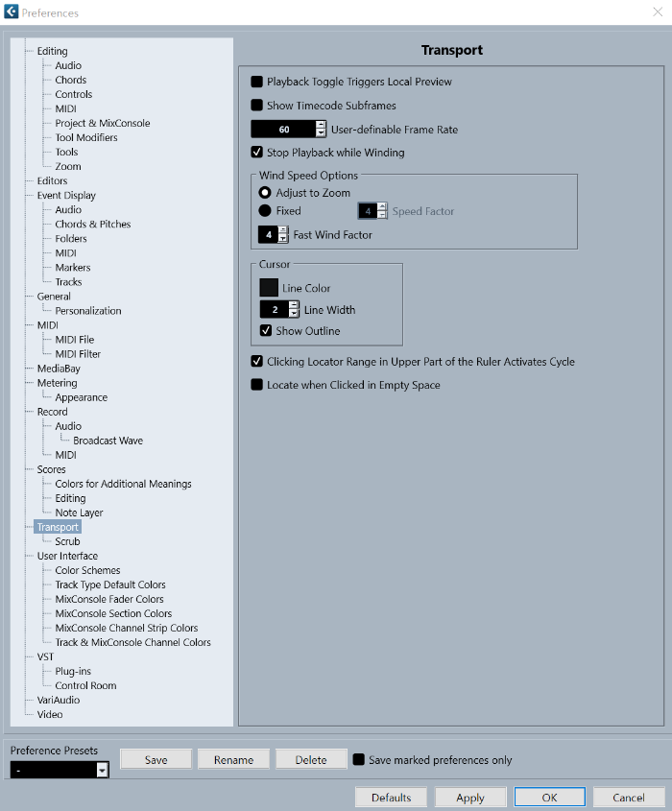Screen dimensions: 672x811
Task: Open the cursor Line Color swatch
Action: (269, 288)
